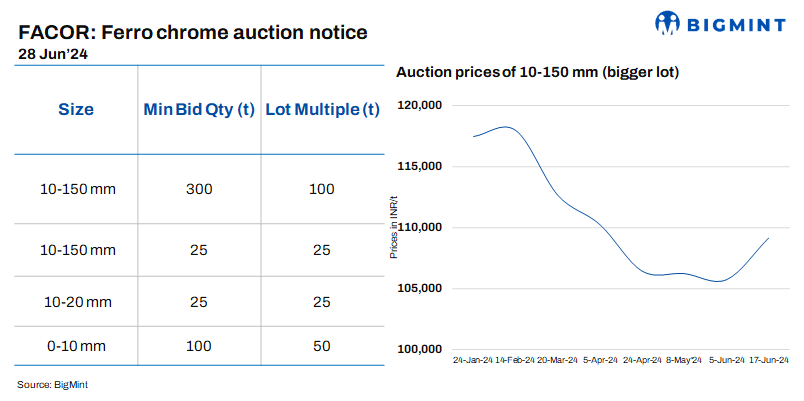This screenshot has width=804, height=401.
Task: Click the 28 Jun'24 date subtitle
Action: tap(53, 55)
